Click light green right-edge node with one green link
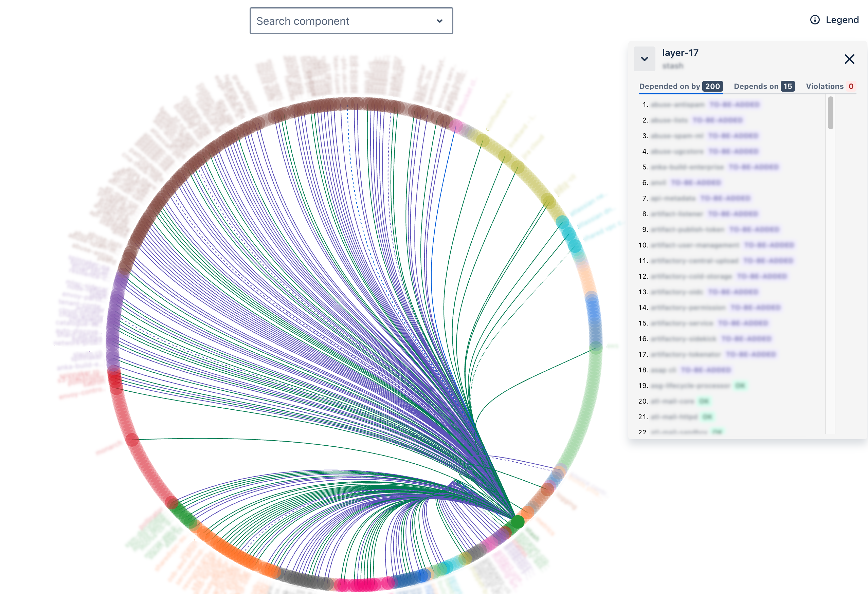The image size is (868, 594). [x=595, y=348]
